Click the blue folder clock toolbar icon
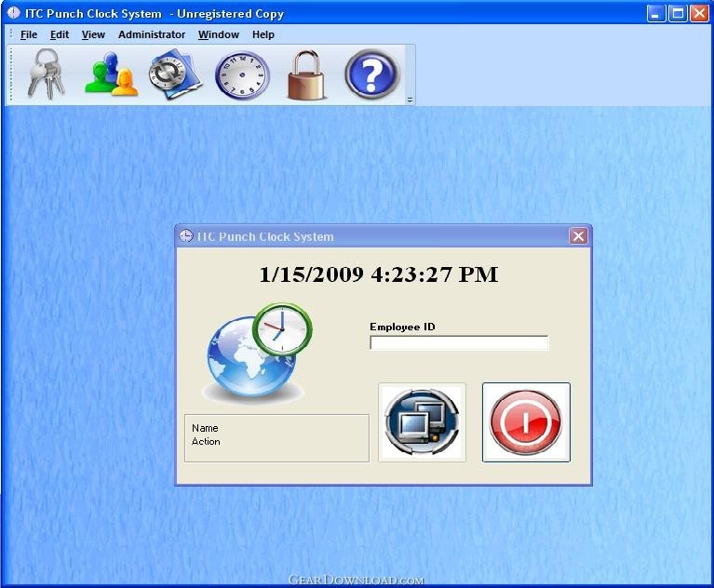714x588 pixels. click(176, 74)
